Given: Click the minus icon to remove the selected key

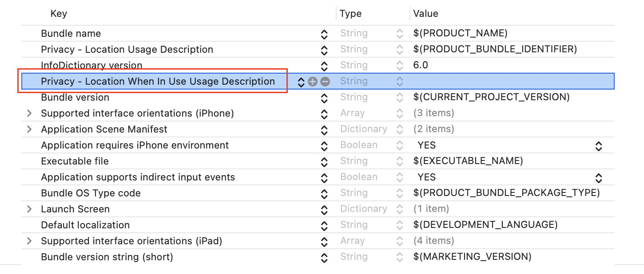Looking at the screenshot, I should click(325, 81).
